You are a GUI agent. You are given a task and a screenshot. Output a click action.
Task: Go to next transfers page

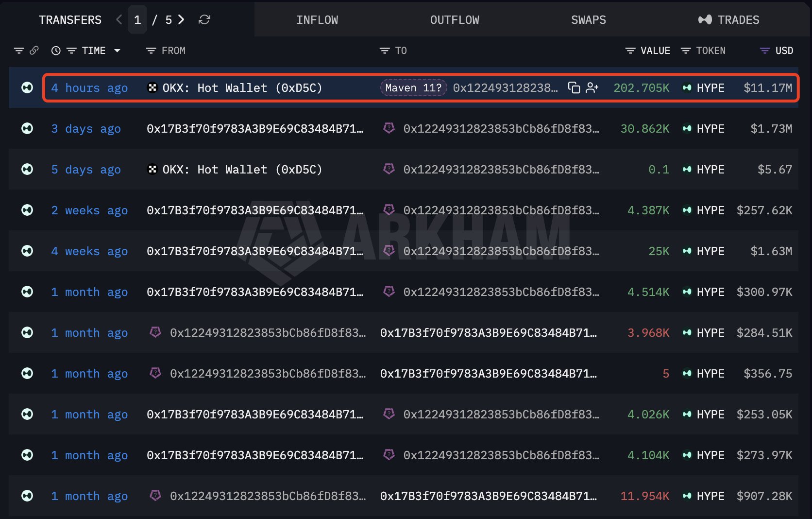[181, 20]
